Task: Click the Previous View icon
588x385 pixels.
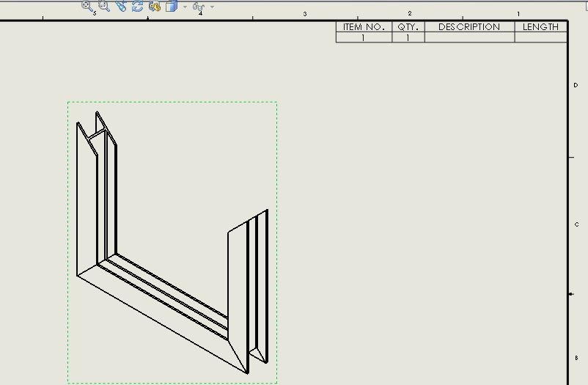Action: pos(121,6)
